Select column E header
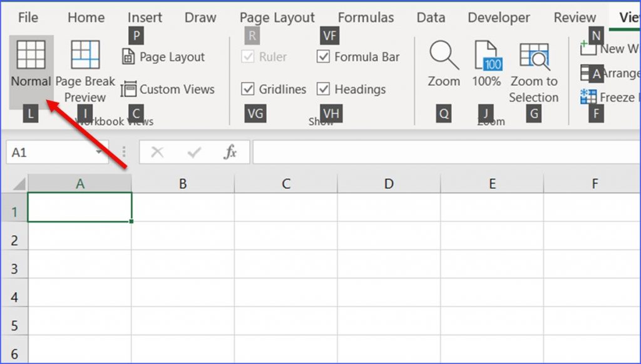This screenshot has width=641, height=364. click(x=492, y=184)
